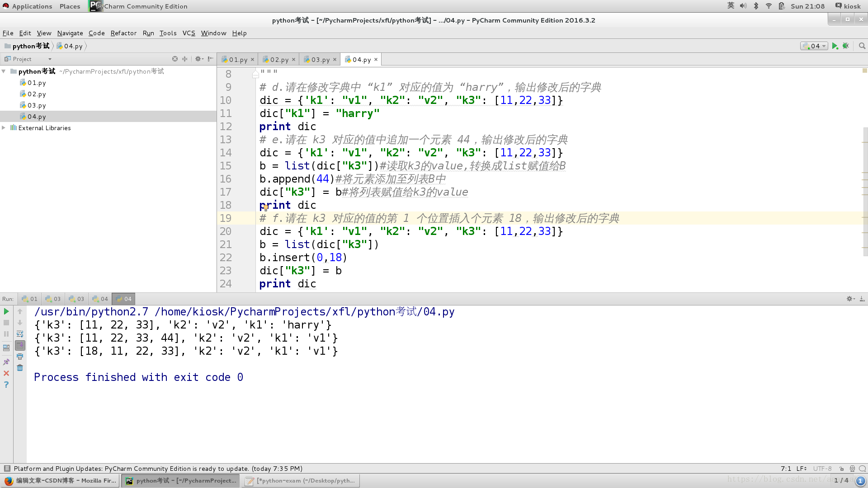The image size is (868, 488).
Task: Open the 04 run configuration dropdown
Action: [x=814, y=46]
